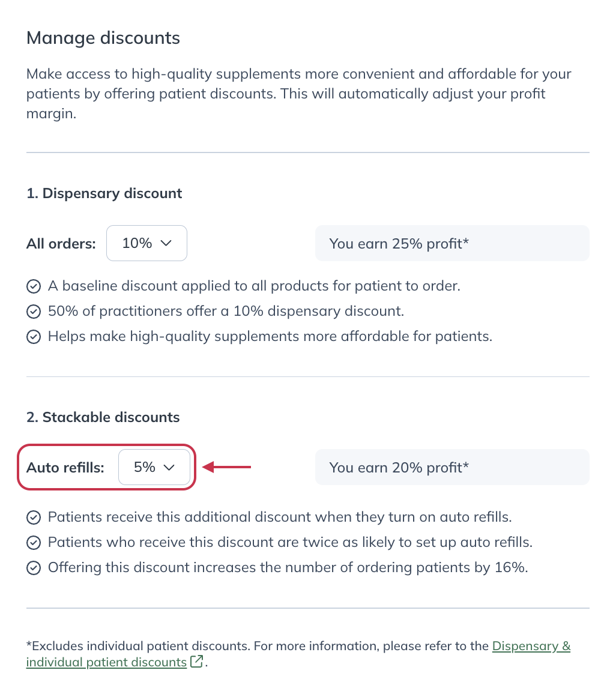Click the checkmark next to 16% ordering patients statistic
This screenshot has height=688, width=616.
pos(34,567)
